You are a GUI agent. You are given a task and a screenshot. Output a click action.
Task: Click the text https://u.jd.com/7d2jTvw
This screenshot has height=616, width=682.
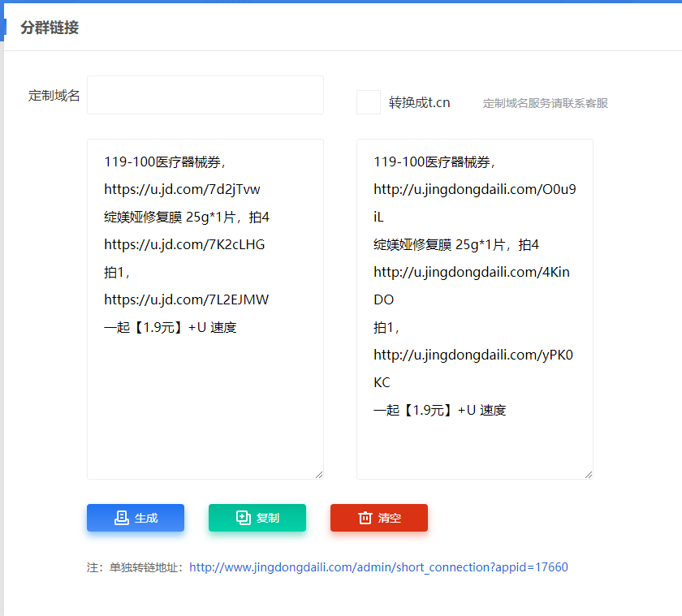point(182,189)
